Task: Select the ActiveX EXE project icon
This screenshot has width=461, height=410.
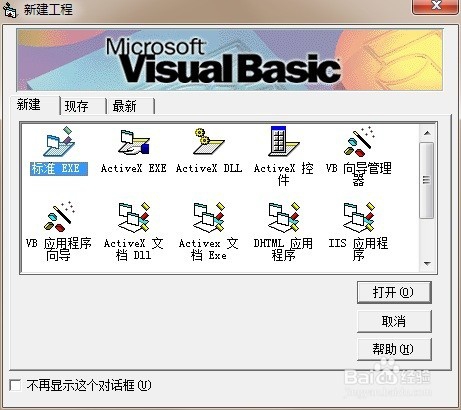Action: (134, 143)
